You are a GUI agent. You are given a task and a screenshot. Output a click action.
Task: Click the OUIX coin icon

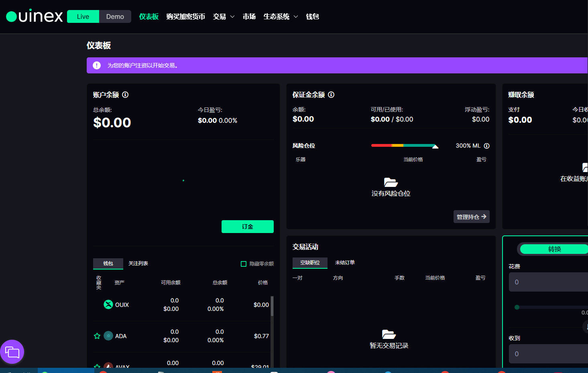(x=108, y=304)
